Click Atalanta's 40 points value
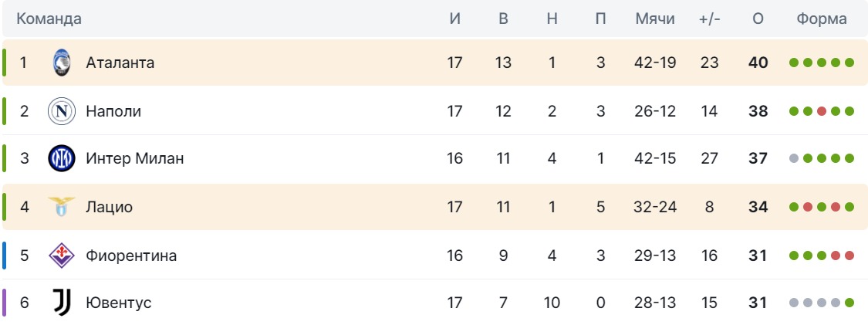868x325 pixels. [x=758, y=63]
